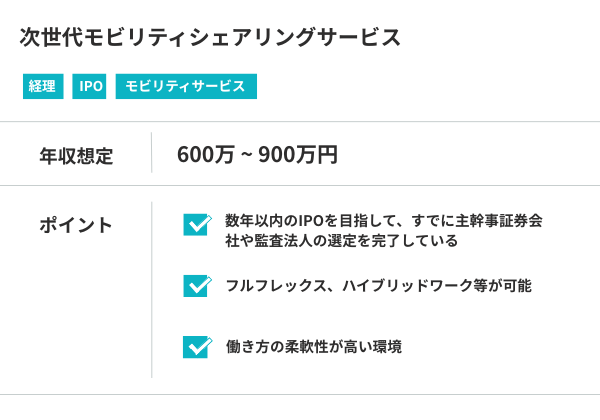Viewport: 600px width, 420px height.
Task: Click the 社や監査法人の選定を完了している text line
Action: click(x=341, y=241)
